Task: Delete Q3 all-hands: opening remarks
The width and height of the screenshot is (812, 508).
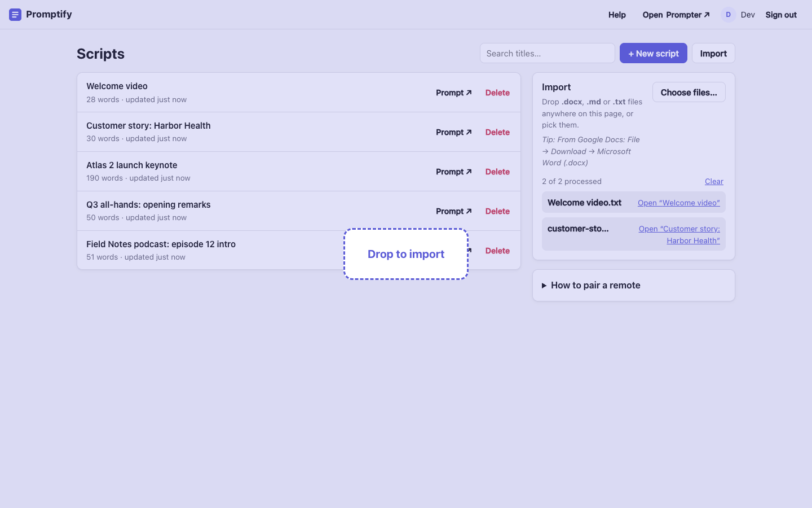Action: pyautogui.click(x=497, y=211)
